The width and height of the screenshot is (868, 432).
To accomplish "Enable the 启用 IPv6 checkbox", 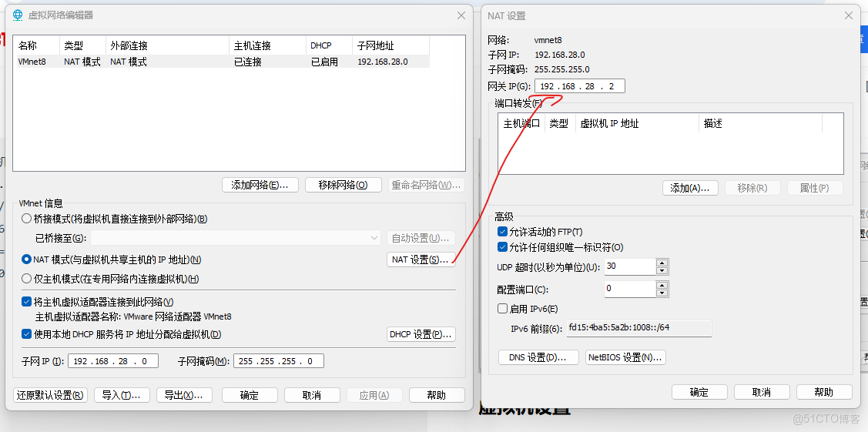I will tap(503, 308).
